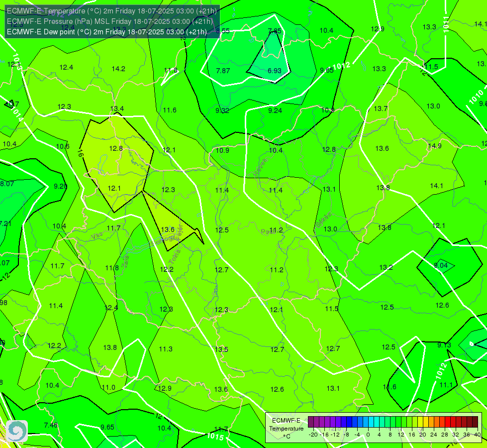Click the Heves county label
Image resolution: width=487 pixels, height=448 pixels.
[260, 168]
